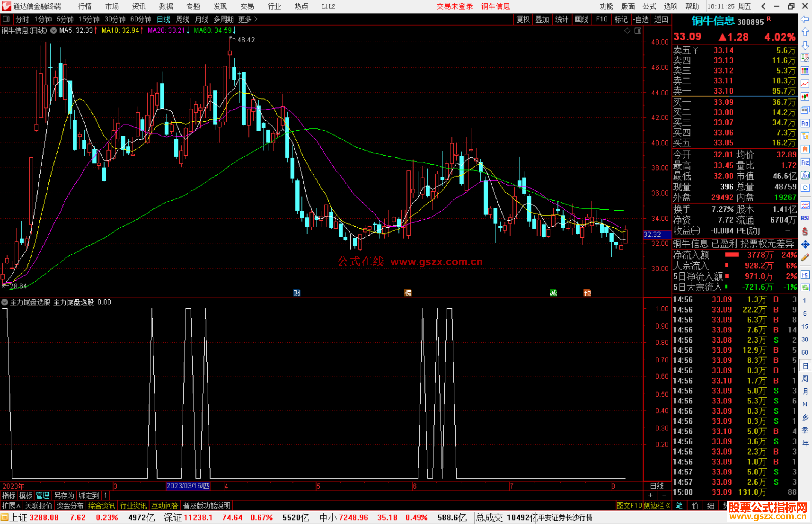812x524 pixels.
Task: Switch sidebar period to 30 minutes
Action: [804, 339]
